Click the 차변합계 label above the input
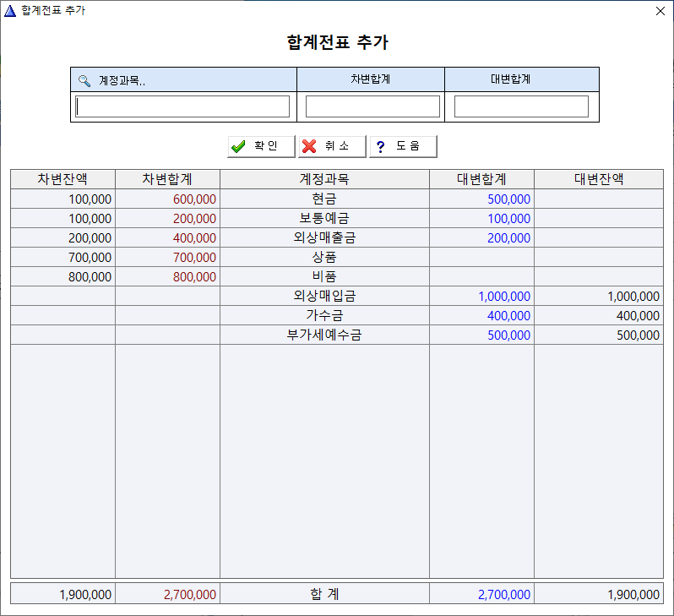674x616 pixels. click(x=371, y=79)
